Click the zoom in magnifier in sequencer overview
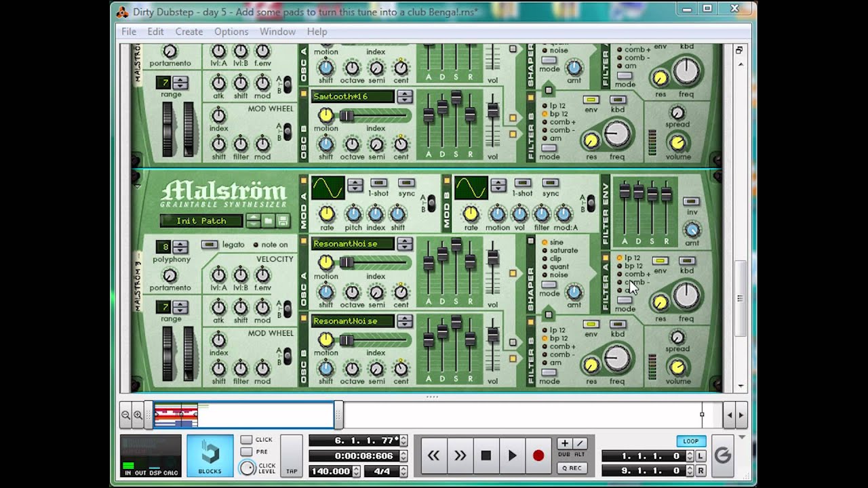Image resolution: width=868 pixels, height=488 pixels. pos(138,415)
